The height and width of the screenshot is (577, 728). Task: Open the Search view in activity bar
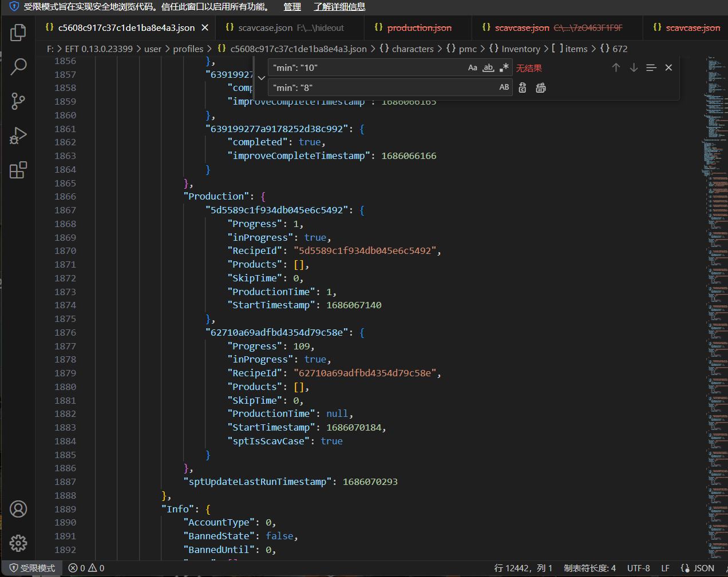coord(18,67)
